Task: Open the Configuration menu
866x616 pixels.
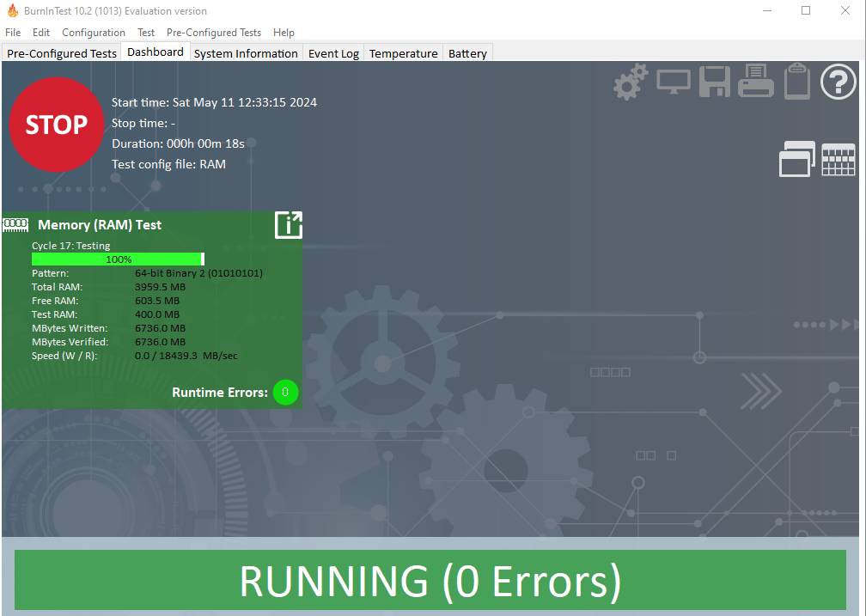Action: point(94,33)
